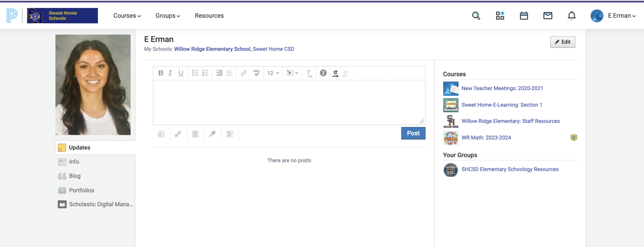Screen dimensions: 644x247
Task: Open the Resources menu item
Action: click(209, 16)
